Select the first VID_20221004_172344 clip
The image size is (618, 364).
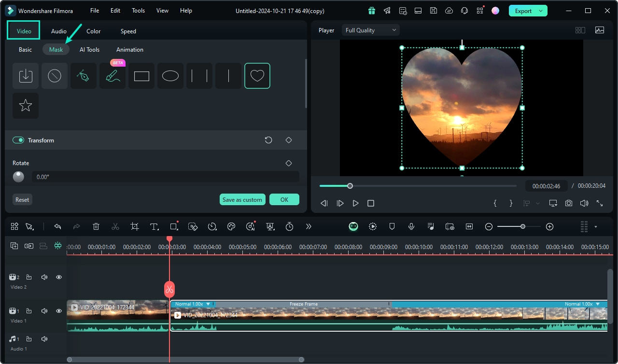(118, 315)
